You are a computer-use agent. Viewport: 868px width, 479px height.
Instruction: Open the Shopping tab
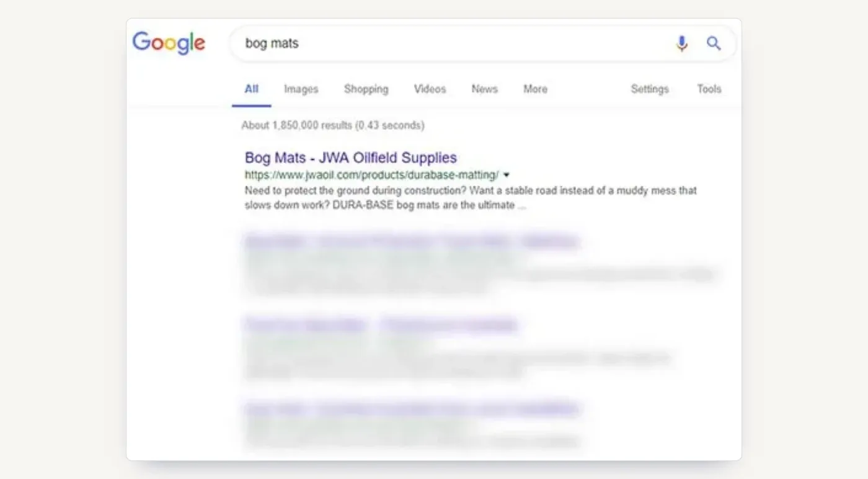point(366,89)
